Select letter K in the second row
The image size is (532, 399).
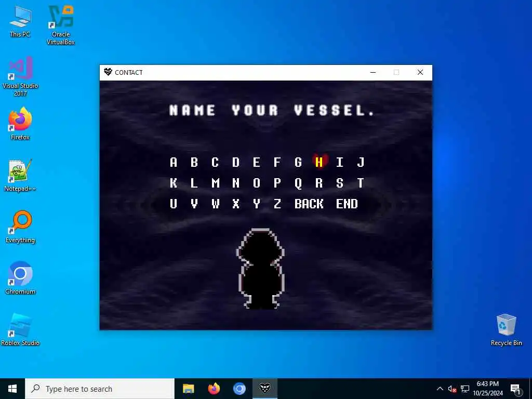pyautogui.click(x=174, y=183)
